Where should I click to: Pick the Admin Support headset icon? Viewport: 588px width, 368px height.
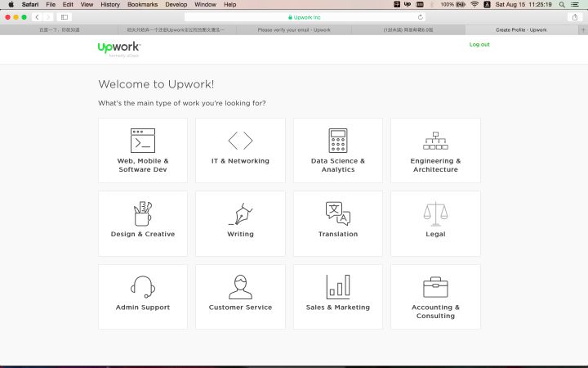(x=143, y=286)
